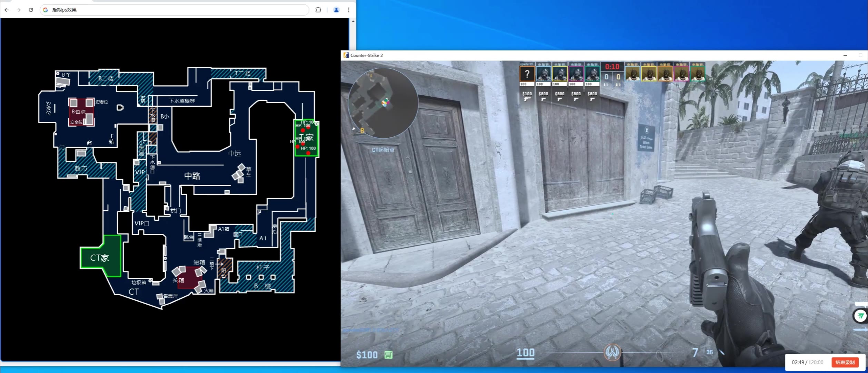Screen dimensions: 868x373
Task: Click the blue-bordered T player avatar
Action: pyautogui.click(x=632, y=74)
